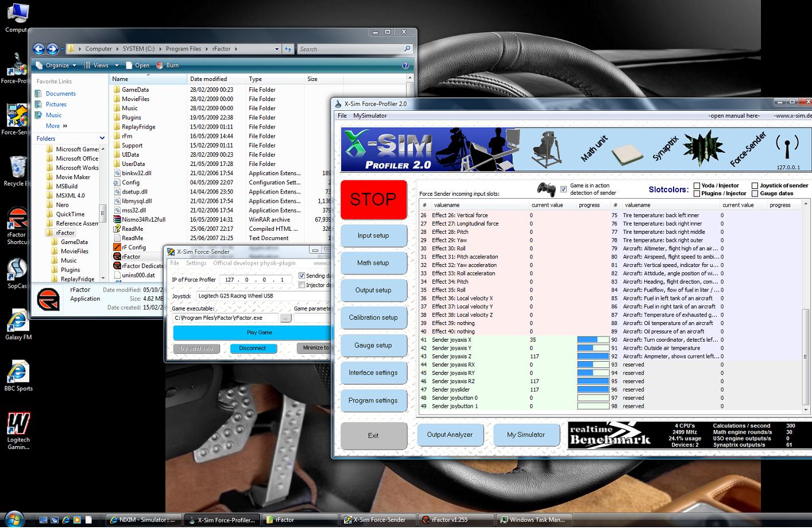The image size is (812, 530).
Task: Toggle the game in action detection checkbox
Action: point(563,187)
